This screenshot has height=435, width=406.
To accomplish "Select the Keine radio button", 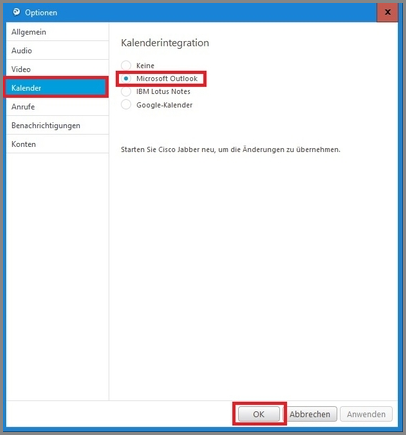I will (126, 65).
